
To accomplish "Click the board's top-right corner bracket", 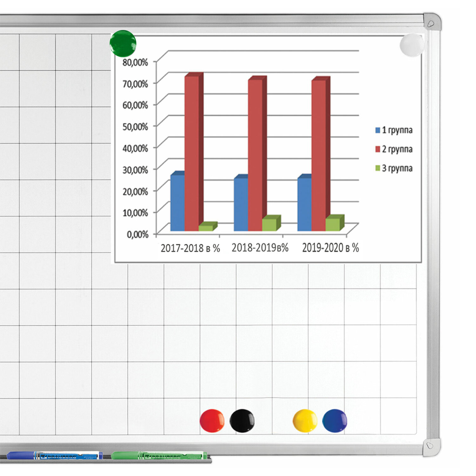I will pyautogui.click(x=432, y=22).
